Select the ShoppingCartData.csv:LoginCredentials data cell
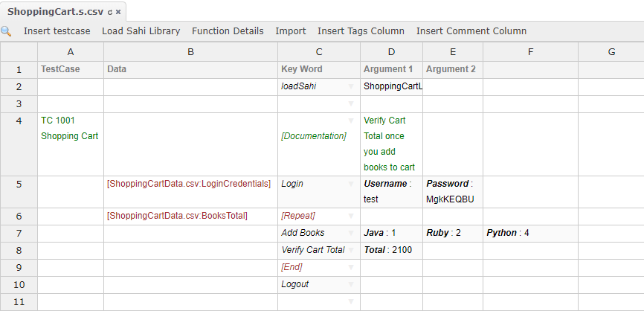644x311 pixels. coord(189,183)
